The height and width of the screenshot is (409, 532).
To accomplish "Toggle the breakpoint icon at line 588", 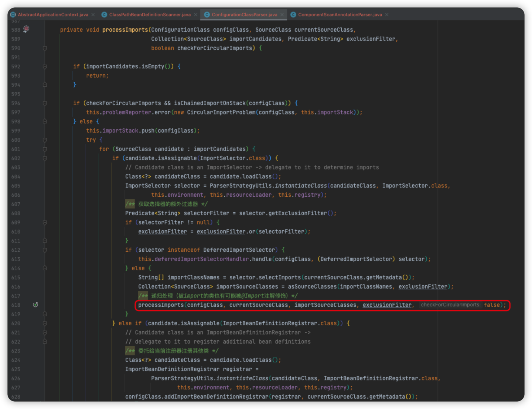I will 26,29.
